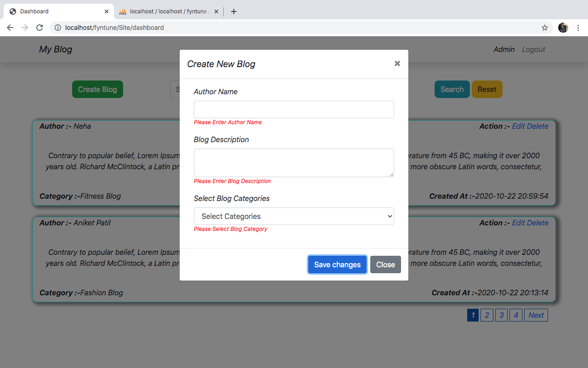Viewport: 588px width, 368px height.
Task: Click the Save changes button
Action: (337, 264)
